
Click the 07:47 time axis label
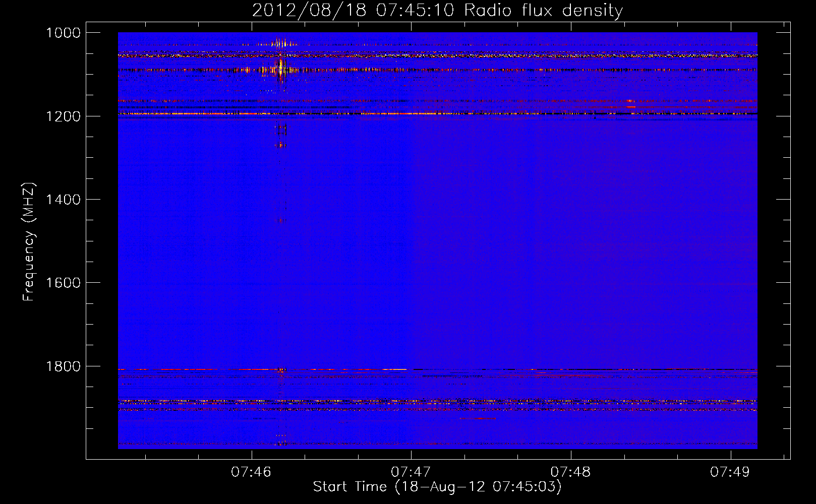(411, 472)
